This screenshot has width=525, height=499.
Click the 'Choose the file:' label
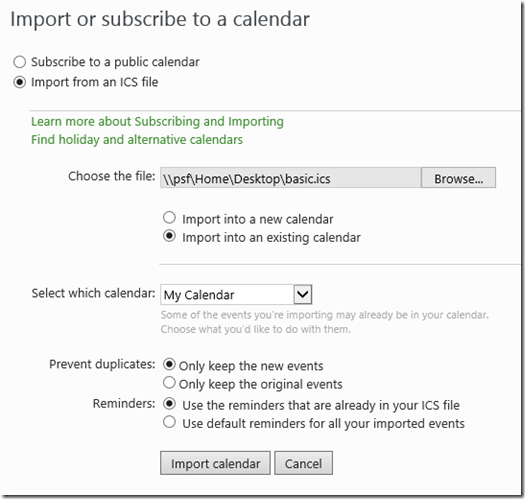[x=112, y=176]
